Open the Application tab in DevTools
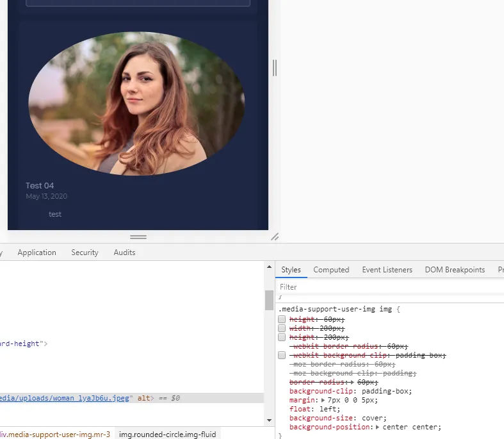Image resolution: width=504 pixels, height=439 pixels. pyautogui.click(x=37, y=253)
